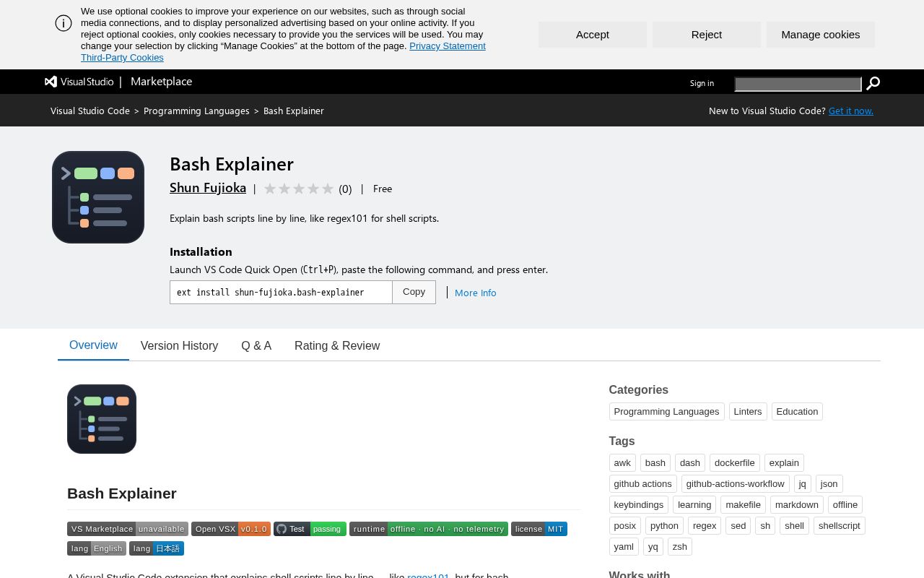Click the Visual Studio logo
Image resolution: width=924 pixels, height=578 pixels.
79,82
